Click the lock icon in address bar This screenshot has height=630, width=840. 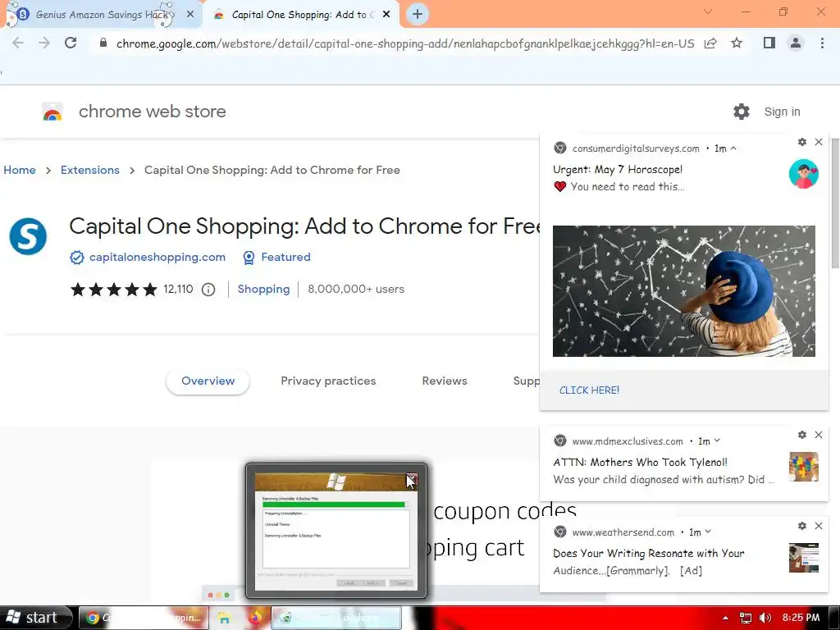coord(103,43)
